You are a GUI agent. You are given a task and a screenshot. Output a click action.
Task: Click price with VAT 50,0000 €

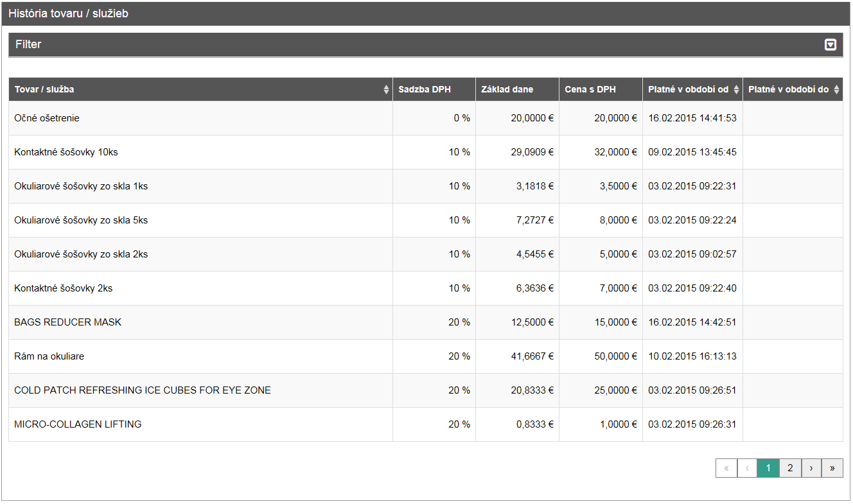point(615,356)
